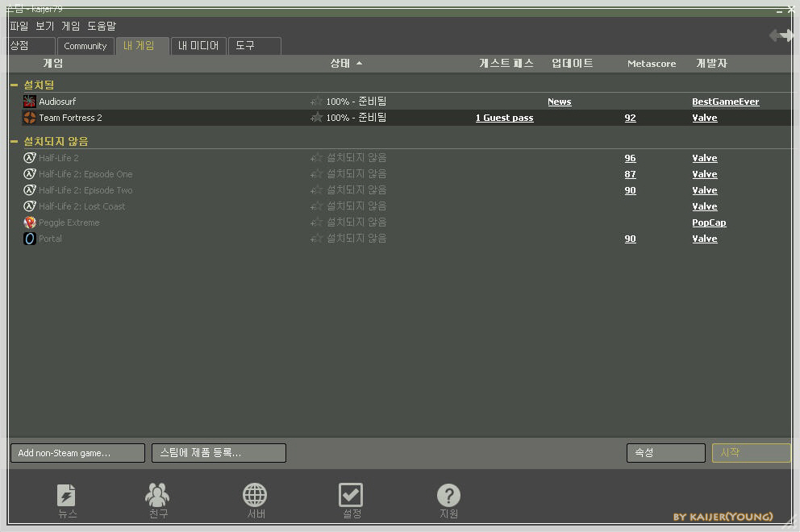Collapse the 설치되지 않음 (Not installed) group

[15, 141]
